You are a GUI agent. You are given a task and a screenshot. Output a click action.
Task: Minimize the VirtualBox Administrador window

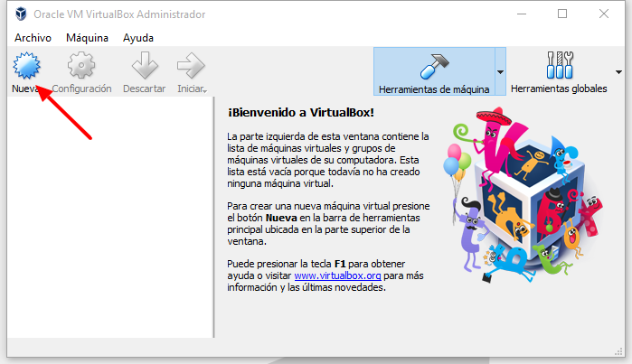(x=522, y=14)
